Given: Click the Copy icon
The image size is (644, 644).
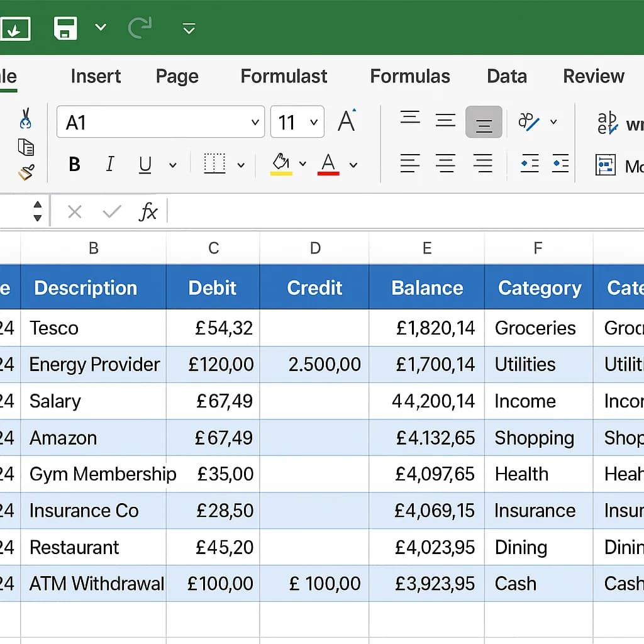Looking at the screenshot, I should coord(26,147).
